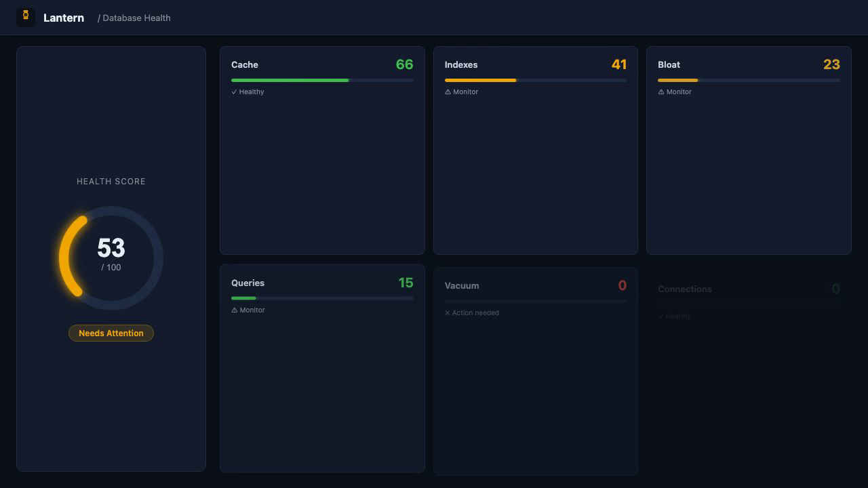The width and height of the screenshot is (868, 488).
Task: Click the X icon beside Action needed
Action: (x=447, y=312)
